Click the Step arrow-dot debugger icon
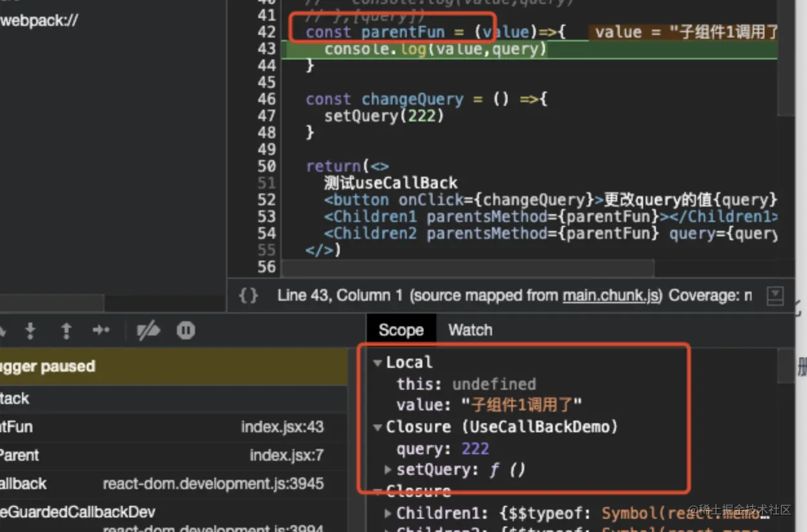This screenshot has width=807, height=532. [x=101, y=331]
